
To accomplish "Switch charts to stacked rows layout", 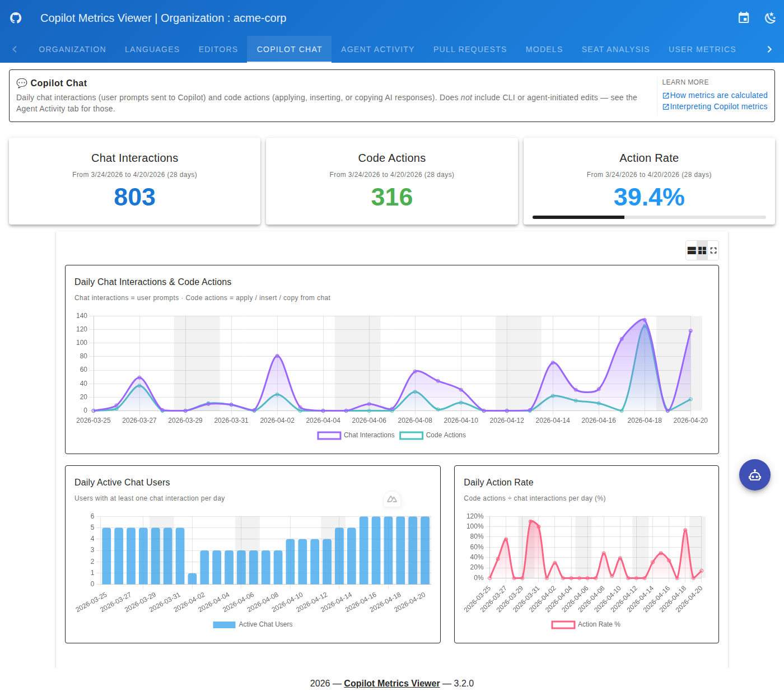I will pos(692,251).
